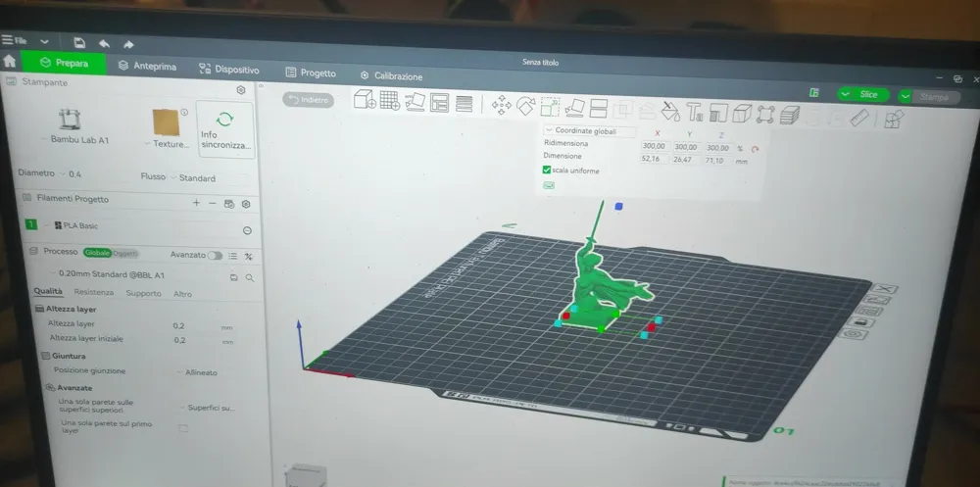This screenshot has height=487, width=980.
Task: Open the dropdown arrow on the Slice button
Action: coord(846,94)
